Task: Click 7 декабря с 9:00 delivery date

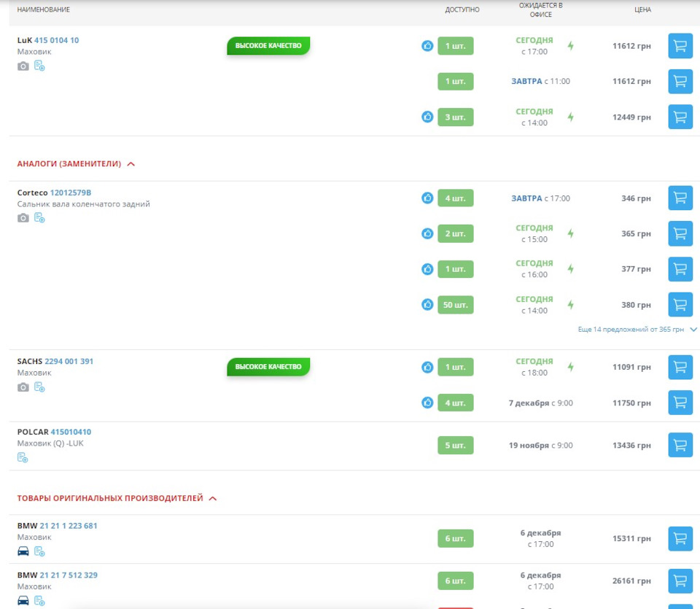Action: [x=540, y=403]
